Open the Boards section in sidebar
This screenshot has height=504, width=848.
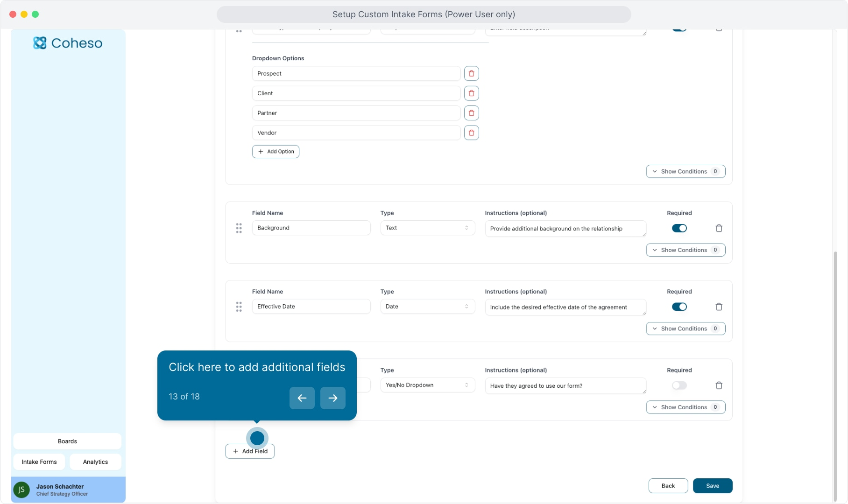coord(67,441)
